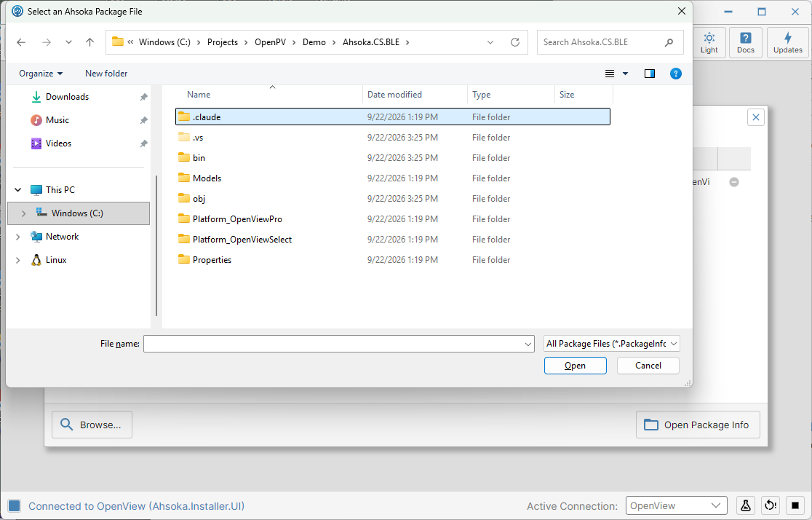Cancel the file dialog
The width and height of the screenshot is (812, 520).
point(648,366)
